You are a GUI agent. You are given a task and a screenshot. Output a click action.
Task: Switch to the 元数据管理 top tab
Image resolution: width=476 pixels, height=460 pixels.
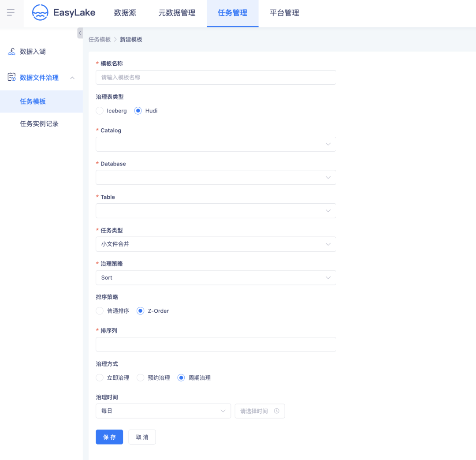(177, 13)
